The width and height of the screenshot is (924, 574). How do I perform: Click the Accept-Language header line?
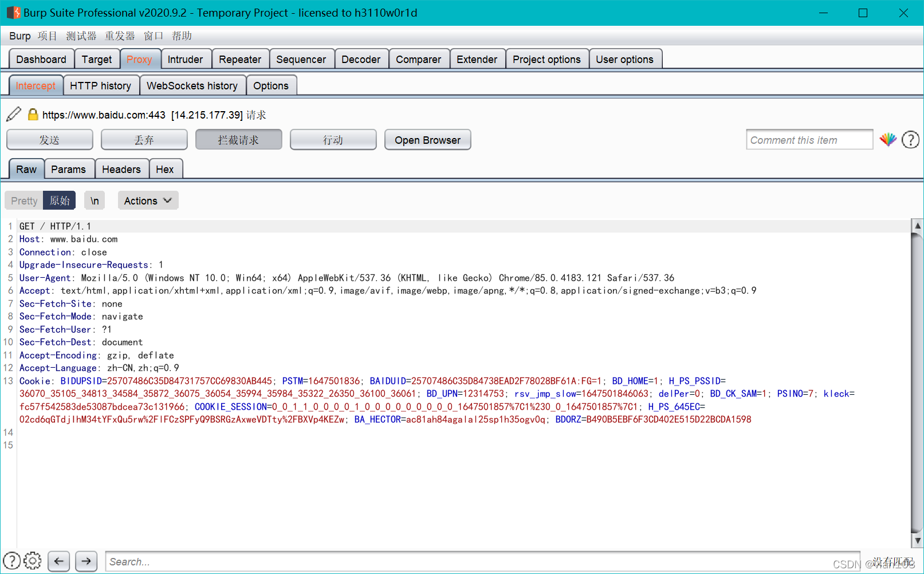[x=99, y=368]
